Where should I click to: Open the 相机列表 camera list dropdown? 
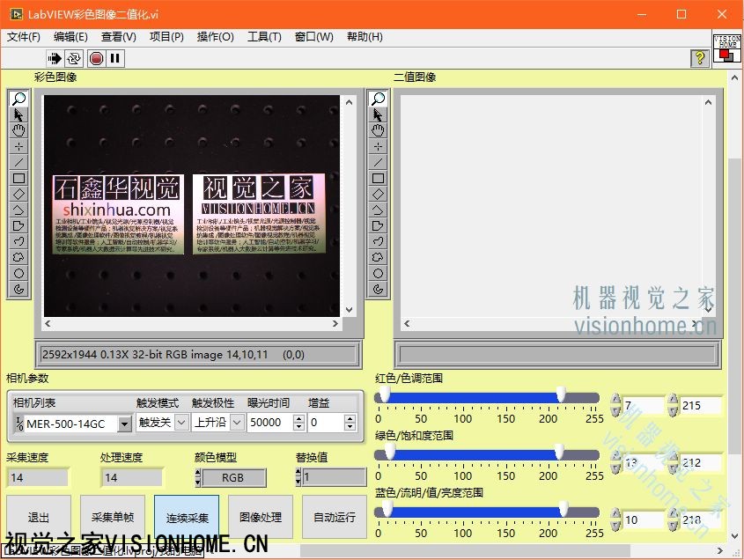[x=124, y=424]
